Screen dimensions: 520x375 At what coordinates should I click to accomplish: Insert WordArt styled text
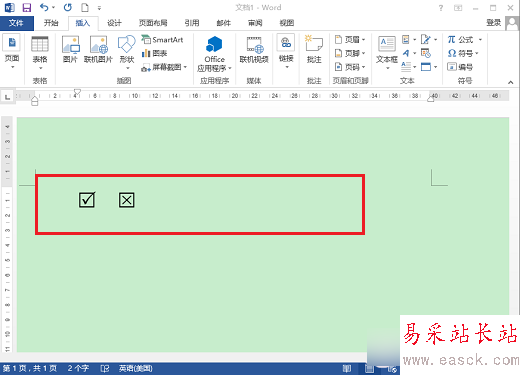409,53
